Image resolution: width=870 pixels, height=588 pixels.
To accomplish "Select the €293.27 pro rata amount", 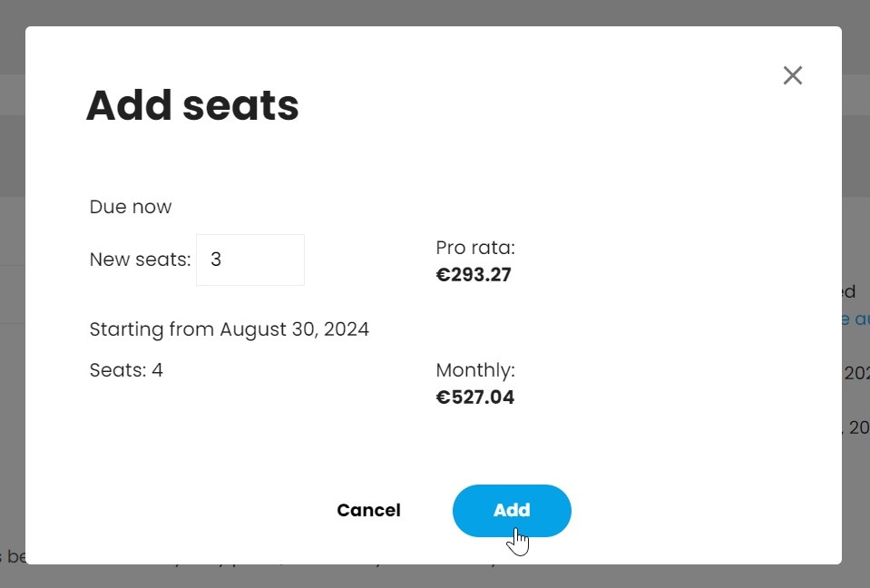I will click(474, 275).
